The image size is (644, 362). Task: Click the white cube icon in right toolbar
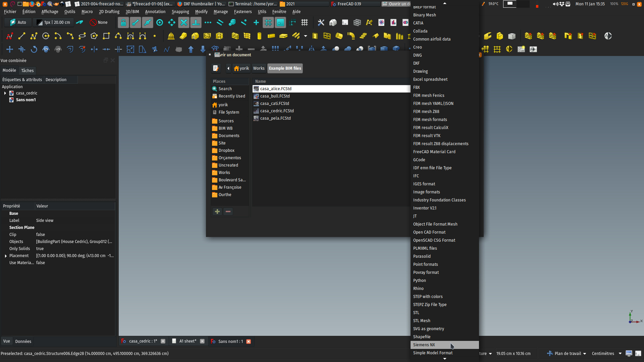(512, 36)
